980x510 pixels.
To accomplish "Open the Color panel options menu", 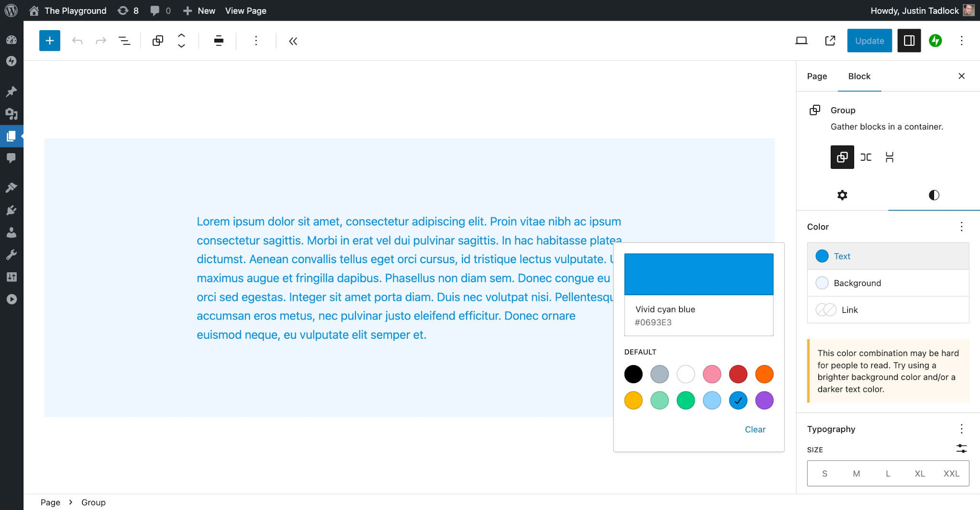I will click(962, 227).
